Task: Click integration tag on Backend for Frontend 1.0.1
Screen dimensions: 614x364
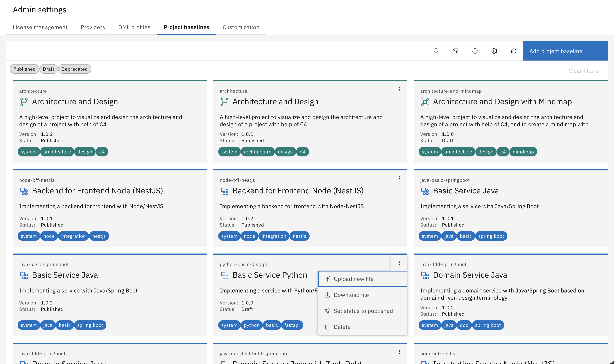Action: (x=73, y=236)
